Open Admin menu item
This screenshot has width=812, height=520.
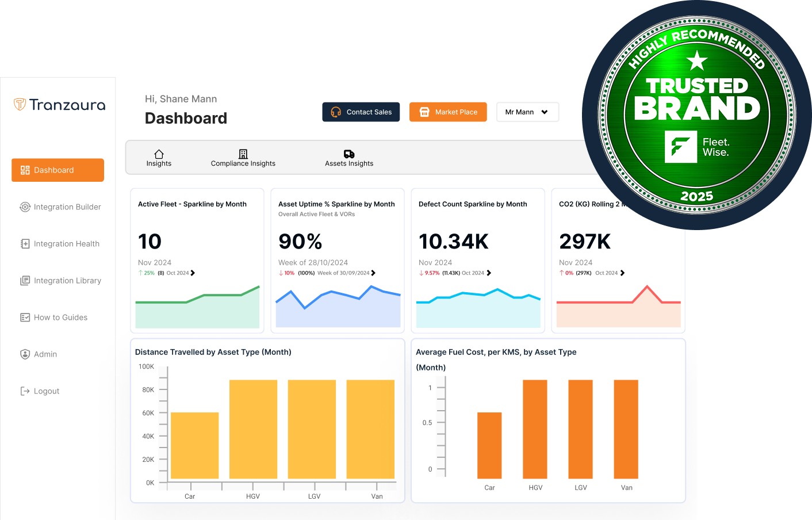pos(39,354)
